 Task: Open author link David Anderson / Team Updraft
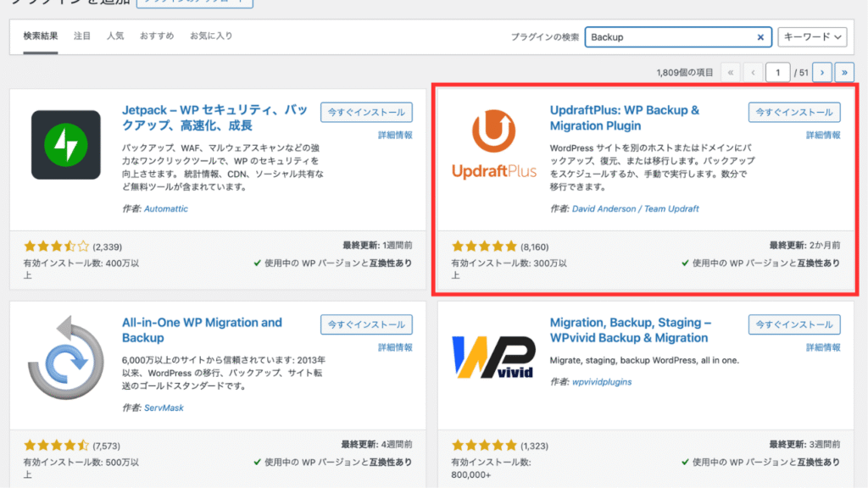coord(637,208)
